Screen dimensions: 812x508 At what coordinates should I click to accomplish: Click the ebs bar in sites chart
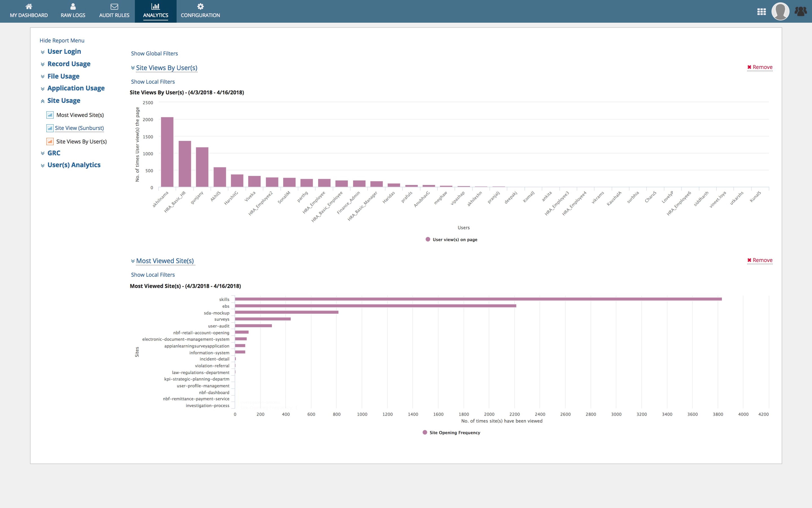coord(376,306)
